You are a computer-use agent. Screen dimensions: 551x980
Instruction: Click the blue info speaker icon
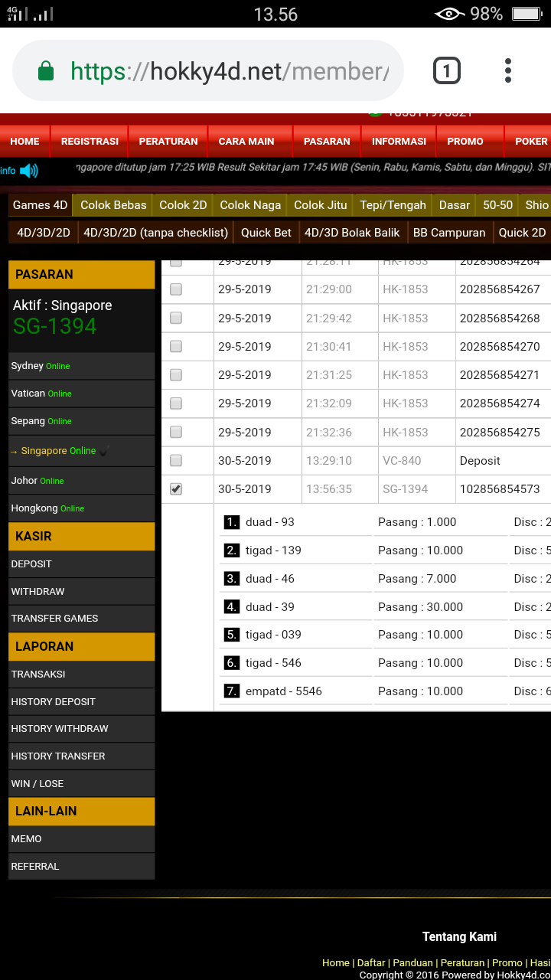[29, 171]
